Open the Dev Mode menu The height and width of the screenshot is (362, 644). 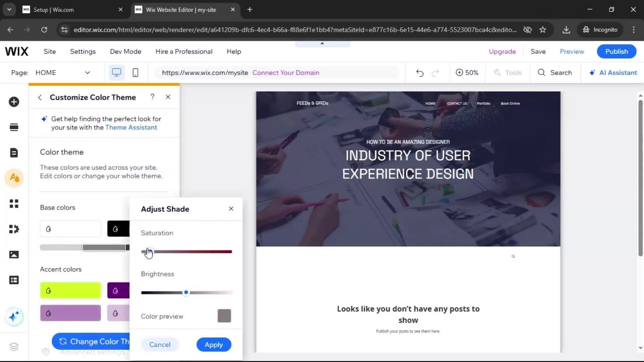(125, 52)
